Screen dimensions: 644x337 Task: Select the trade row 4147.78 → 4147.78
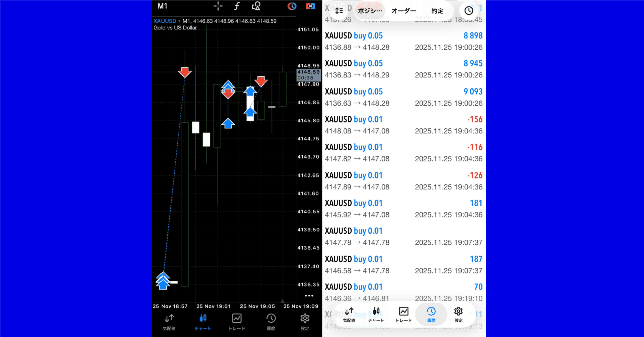(404, 237)
